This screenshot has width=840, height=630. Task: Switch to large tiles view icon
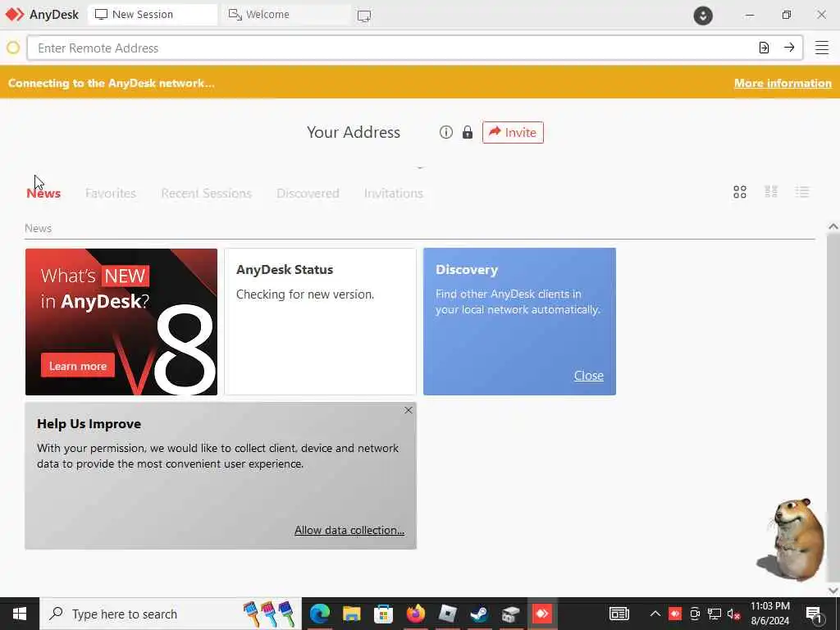click(x=740, y=192)
